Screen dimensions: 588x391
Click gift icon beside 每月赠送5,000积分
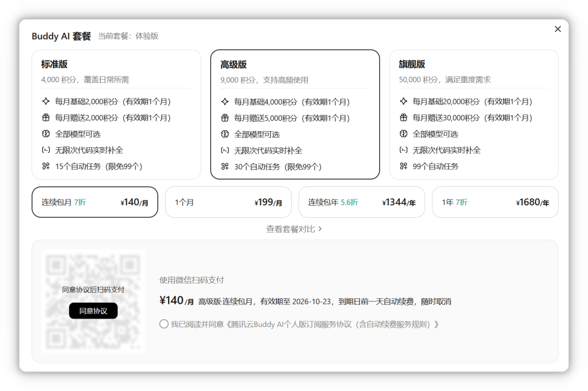[225, 118]
